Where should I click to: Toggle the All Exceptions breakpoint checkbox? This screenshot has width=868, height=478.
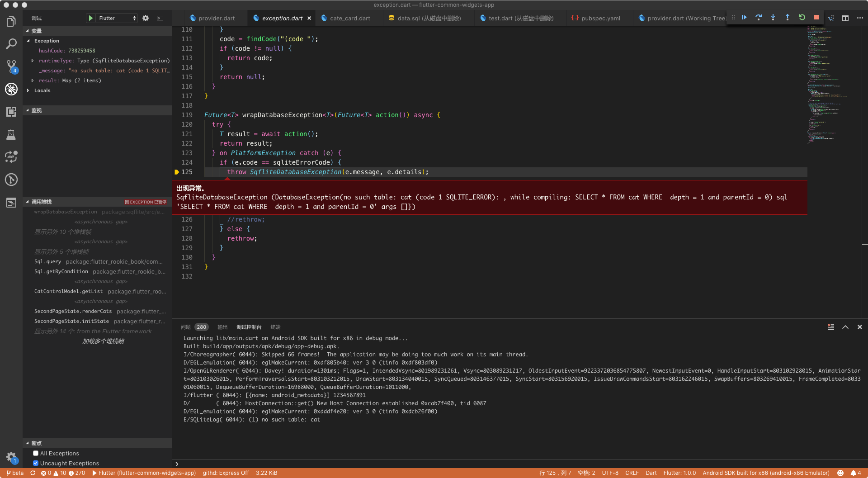coord(36,453)
